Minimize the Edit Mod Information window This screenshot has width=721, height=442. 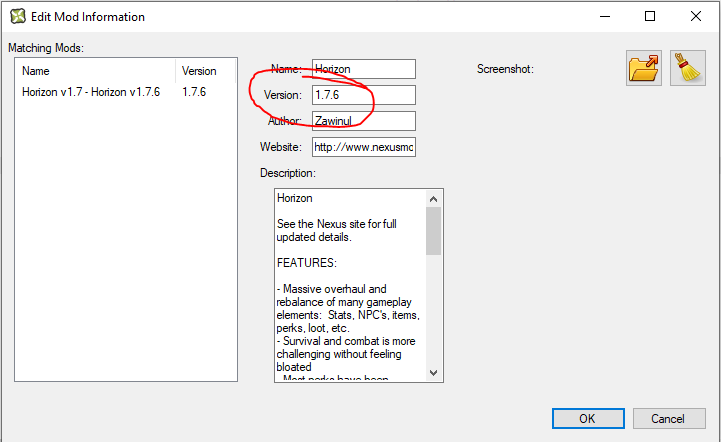click(605, 17)
